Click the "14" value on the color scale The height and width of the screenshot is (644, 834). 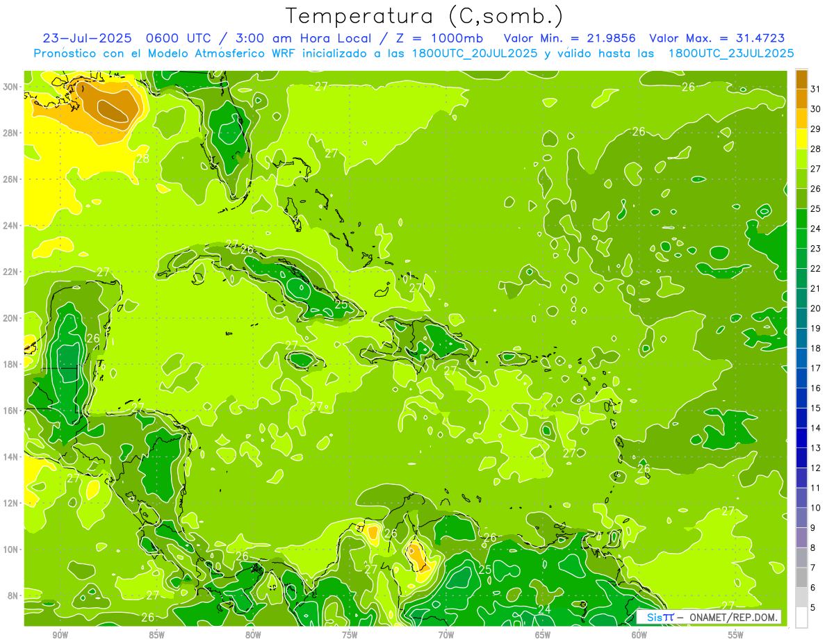[x=815, y=428]
